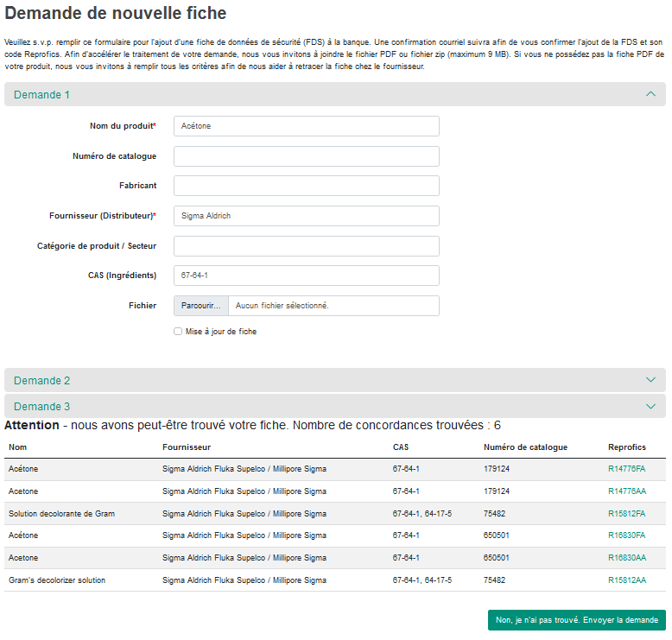This screenshot has width=672, height=640.
Task: Focus the 'Catégorie de produit / Secteur' field
Action: click(x=307, y=246)
